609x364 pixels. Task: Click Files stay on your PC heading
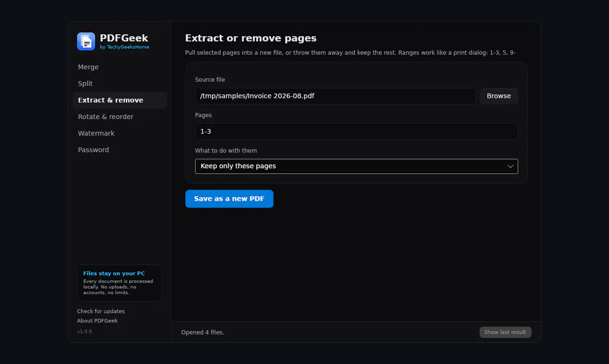[114, 273]
